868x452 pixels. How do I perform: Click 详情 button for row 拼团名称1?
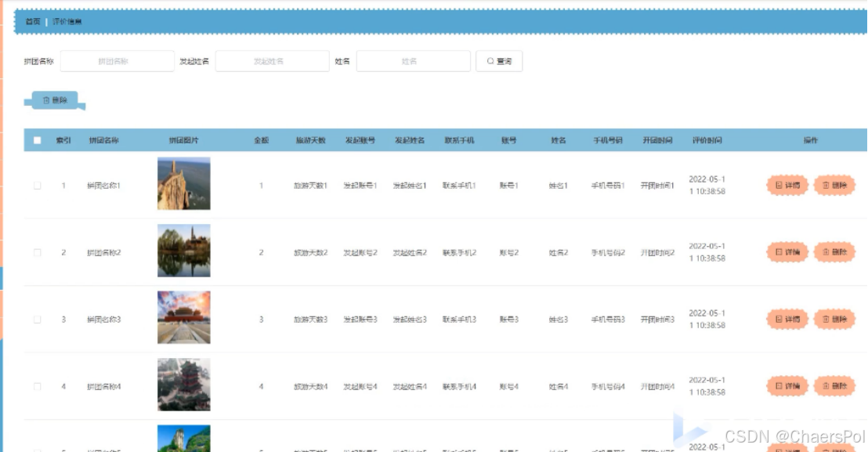(787, 186)
